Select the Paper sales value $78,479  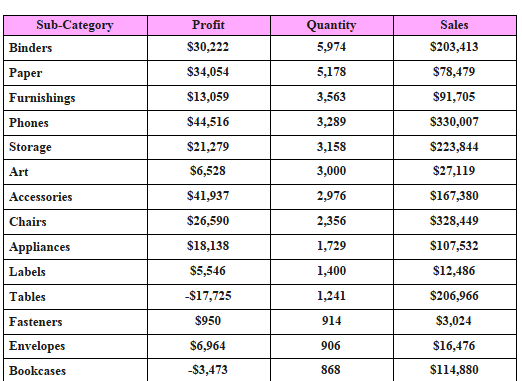click(x=454, y=72)
